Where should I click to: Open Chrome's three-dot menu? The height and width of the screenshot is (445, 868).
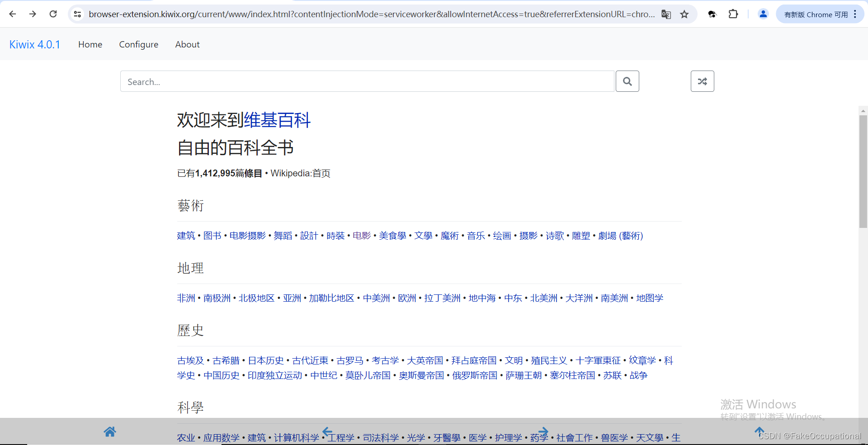856,14
